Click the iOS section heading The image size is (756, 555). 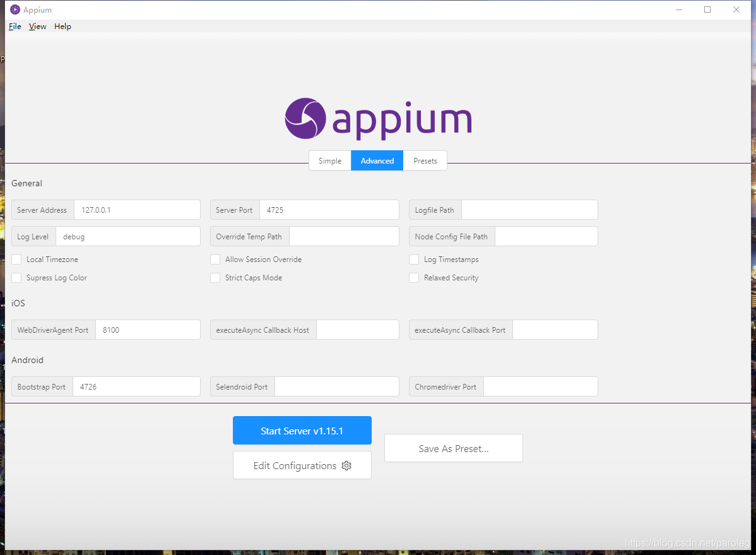click(18, 303)
